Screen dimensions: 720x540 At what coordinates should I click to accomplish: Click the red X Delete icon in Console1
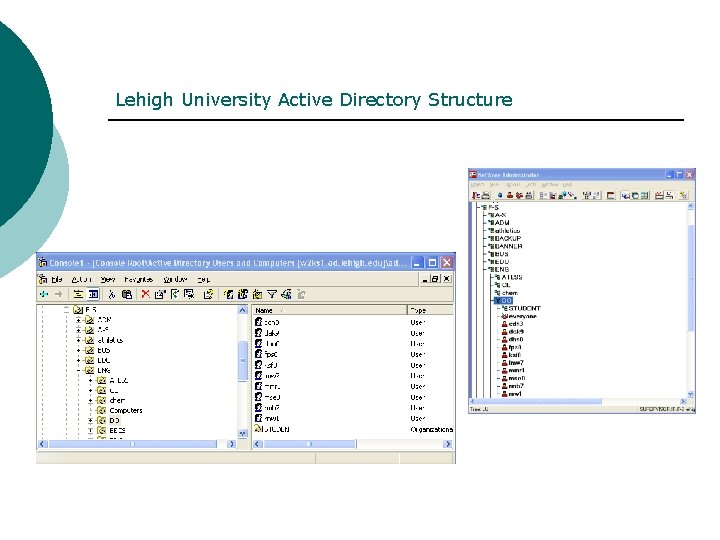146,294
